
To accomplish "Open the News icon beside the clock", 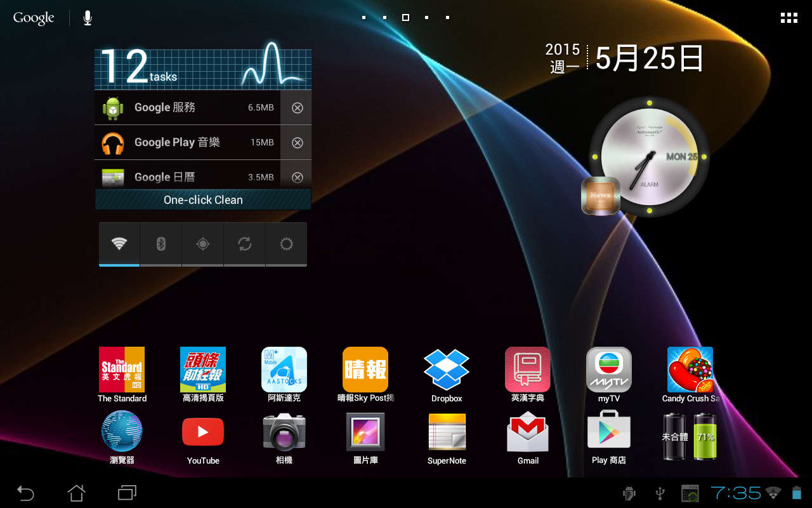I will pyautogui.click(x=600, y=196).
